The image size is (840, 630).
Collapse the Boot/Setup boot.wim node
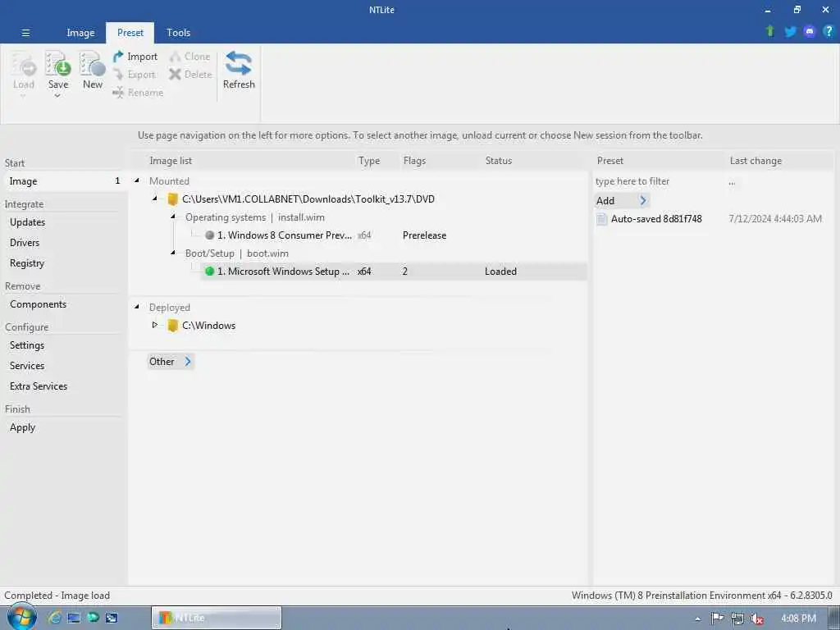(173, 253)
